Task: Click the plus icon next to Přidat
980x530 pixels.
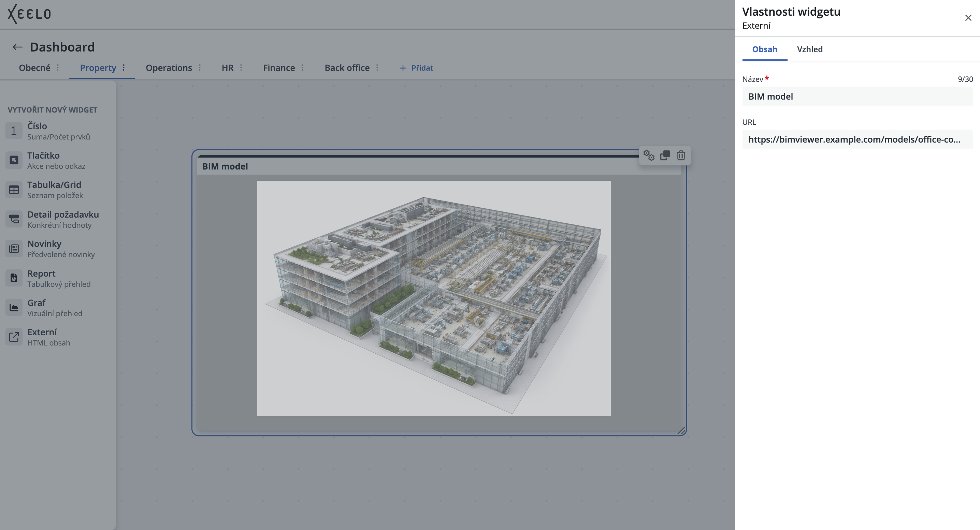Action: tap(403, 68)
